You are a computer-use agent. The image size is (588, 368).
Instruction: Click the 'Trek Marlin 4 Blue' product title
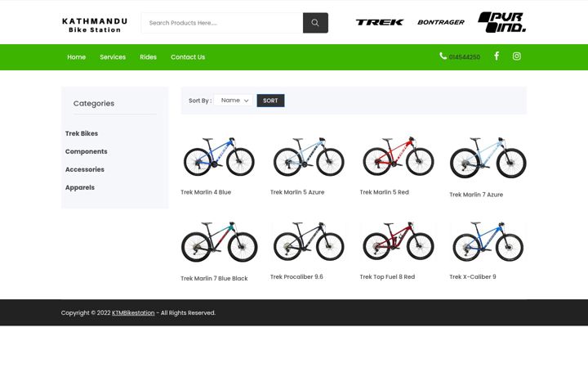(x=206, y=192)
